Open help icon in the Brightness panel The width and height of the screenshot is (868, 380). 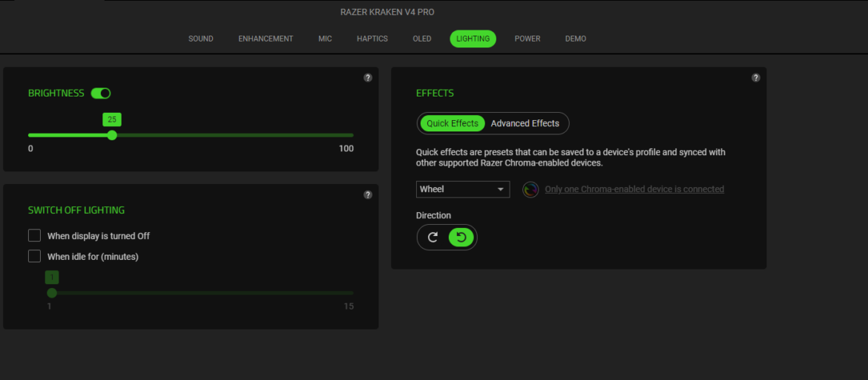tap(368, 78)
